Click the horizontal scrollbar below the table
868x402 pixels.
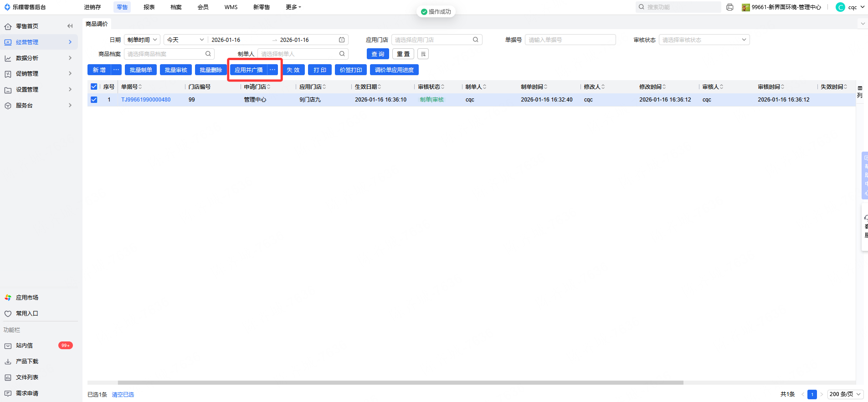(401, 382)
